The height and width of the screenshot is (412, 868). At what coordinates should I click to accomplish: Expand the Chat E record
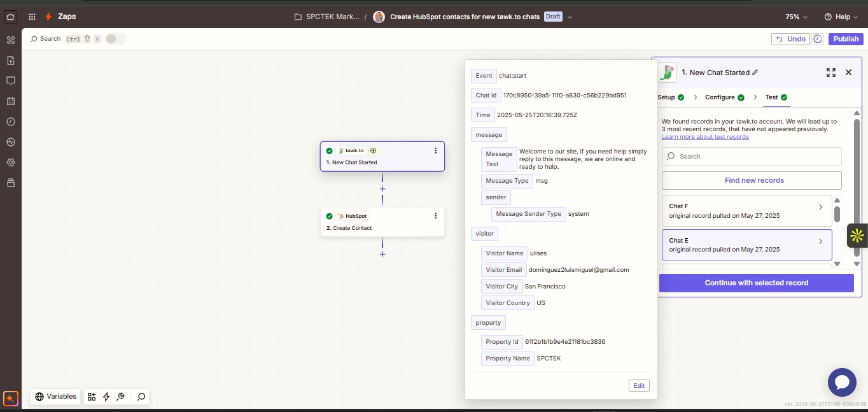tap(820, 241)
